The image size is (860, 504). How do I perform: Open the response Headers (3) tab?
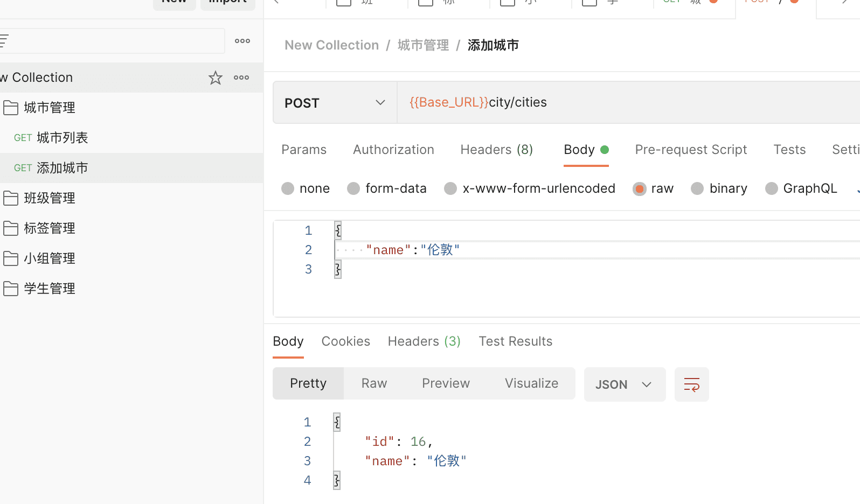pos(424,341)
